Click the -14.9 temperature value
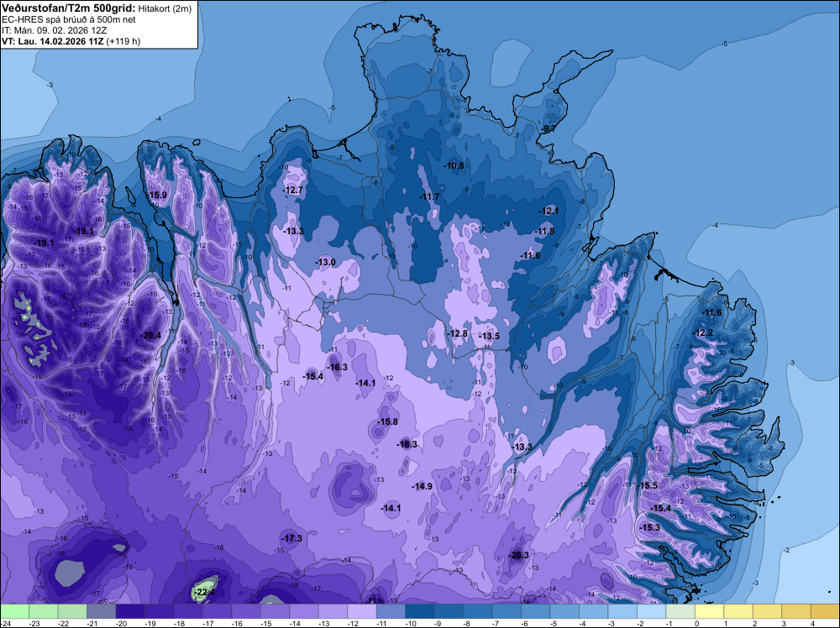840x628 pixels. 423,487
